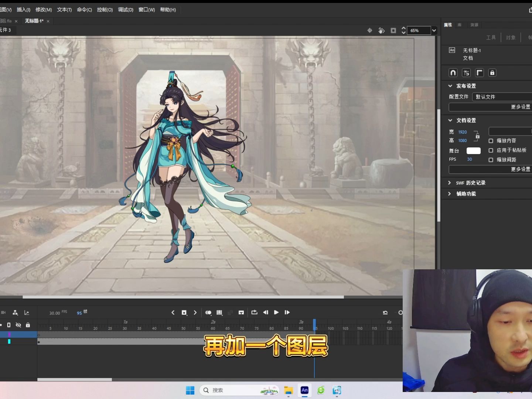Click 更多设置 under 文档设置

490,170
